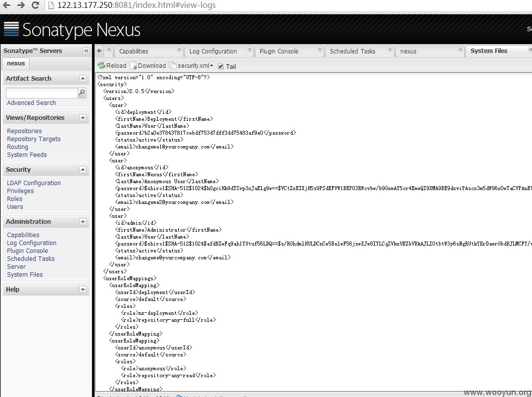Expand the Help panel
This screenshot has width=532, height=397.
pyautogui.click(x=83, y=290)
